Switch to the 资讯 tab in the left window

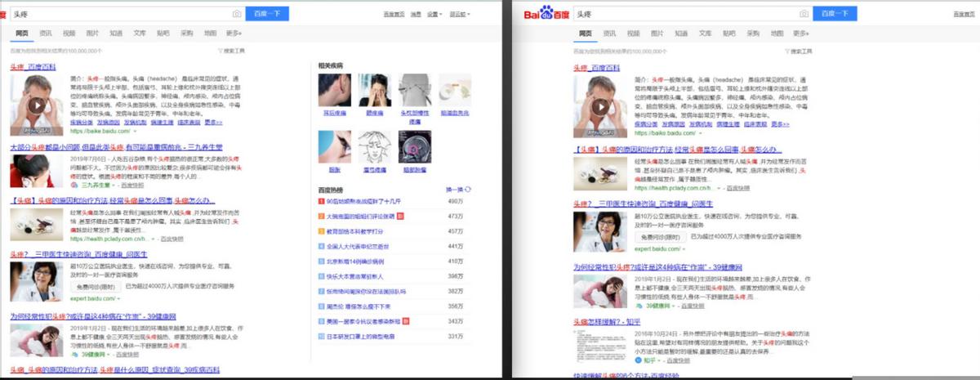(x=46, y=34)
